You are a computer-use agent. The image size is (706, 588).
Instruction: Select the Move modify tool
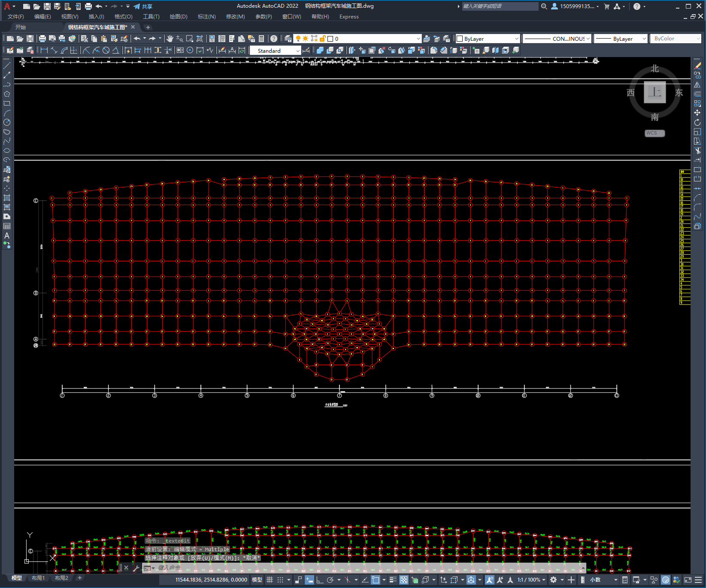tap(697, 113)
